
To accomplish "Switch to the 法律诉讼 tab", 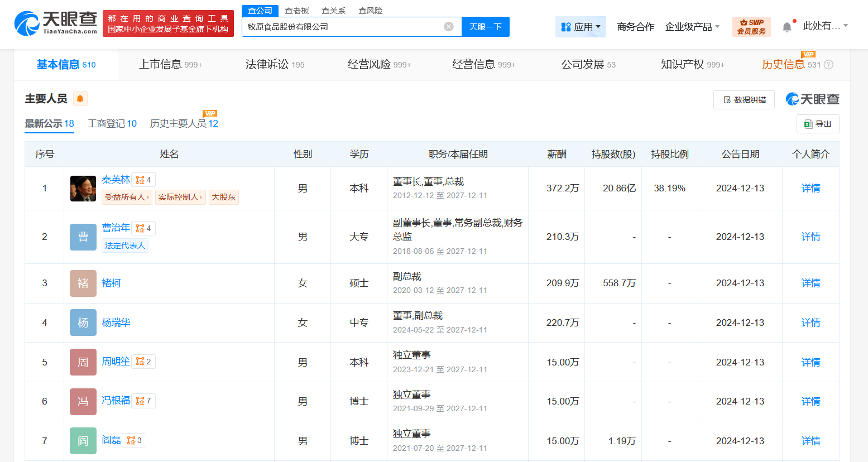I will pyautogui.click(x=275, y=65).
